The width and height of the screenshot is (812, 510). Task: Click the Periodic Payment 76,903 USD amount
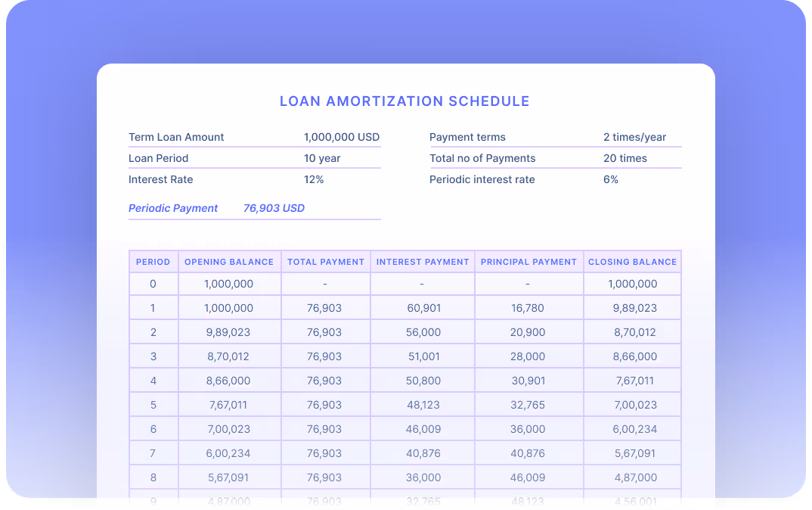pyautogui.click(x=274, y=208)
